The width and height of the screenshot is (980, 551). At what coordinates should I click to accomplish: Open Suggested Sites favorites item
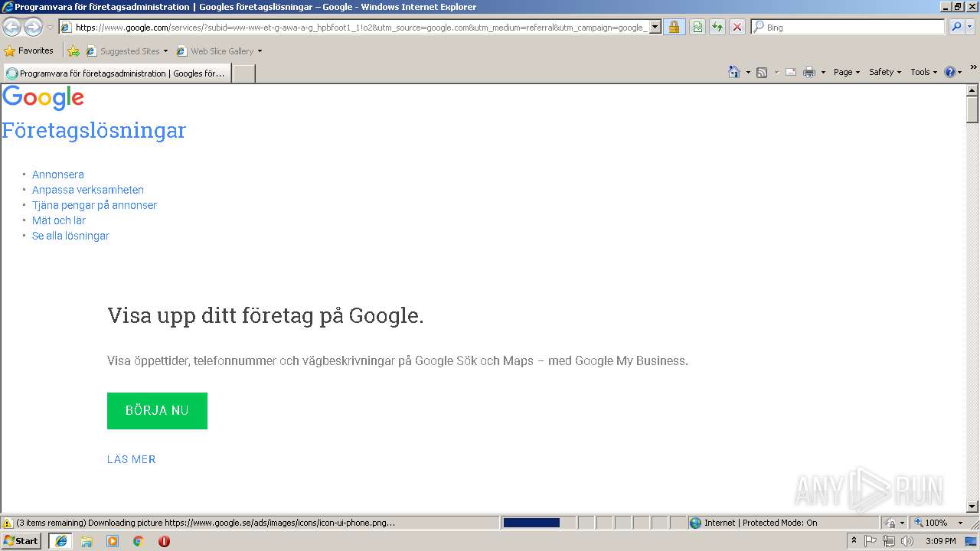click(127, 51)
